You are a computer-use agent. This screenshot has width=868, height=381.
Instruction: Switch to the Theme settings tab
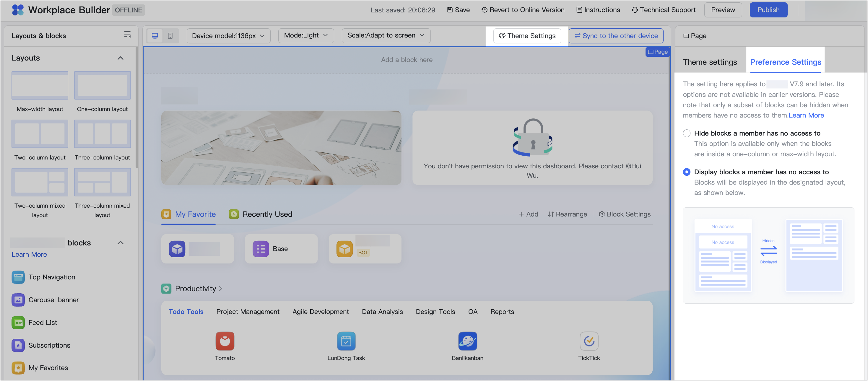[x=710, y=62]
